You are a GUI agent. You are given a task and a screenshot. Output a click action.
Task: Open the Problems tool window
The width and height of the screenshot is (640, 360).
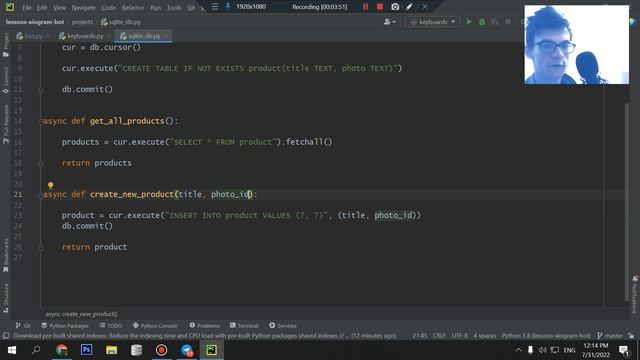coord(204,326)
